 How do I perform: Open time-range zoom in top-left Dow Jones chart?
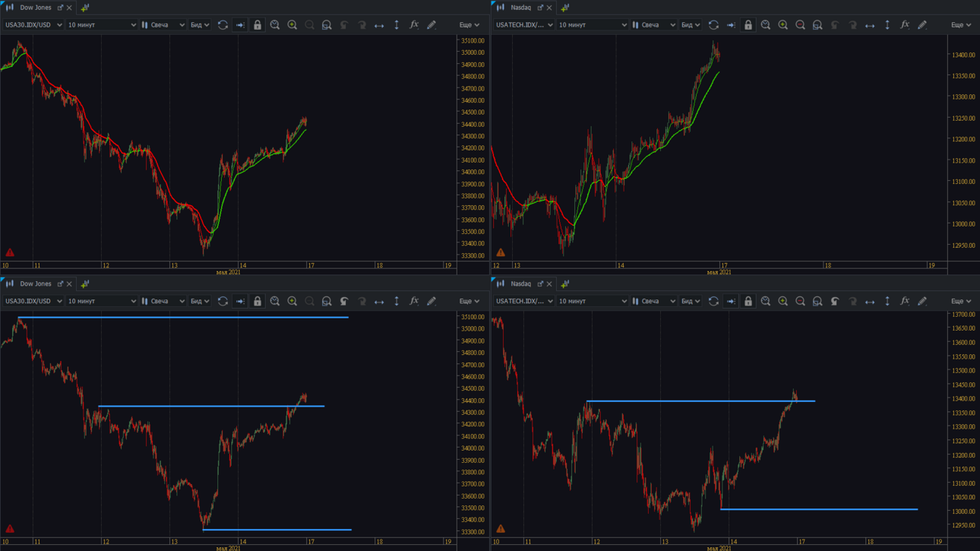coord(275,25)
